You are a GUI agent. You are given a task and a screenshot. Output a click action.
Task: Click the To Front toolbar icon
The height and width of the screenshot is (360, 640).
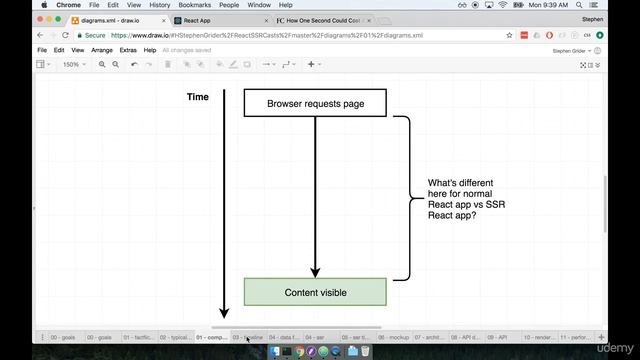(187, 64)
